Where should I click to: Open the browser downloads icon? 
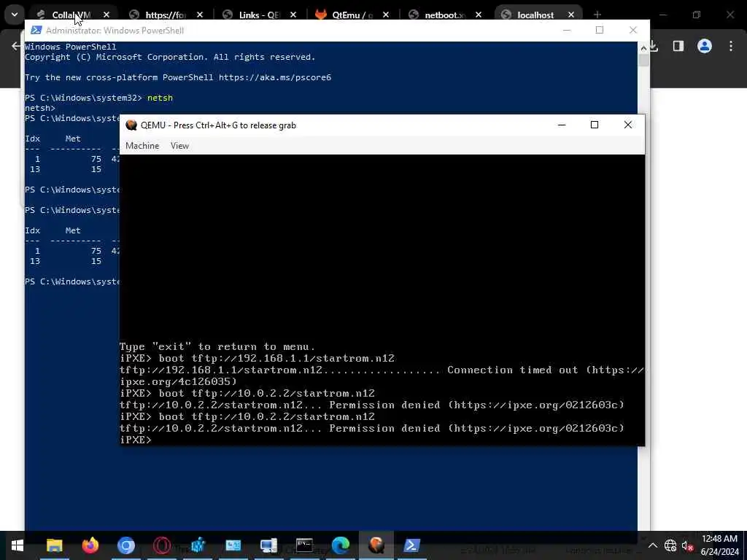pos(654,46)
